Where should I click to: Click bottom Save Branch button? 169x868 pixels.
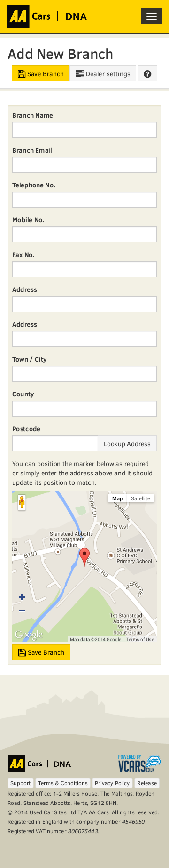coord(41,652)
